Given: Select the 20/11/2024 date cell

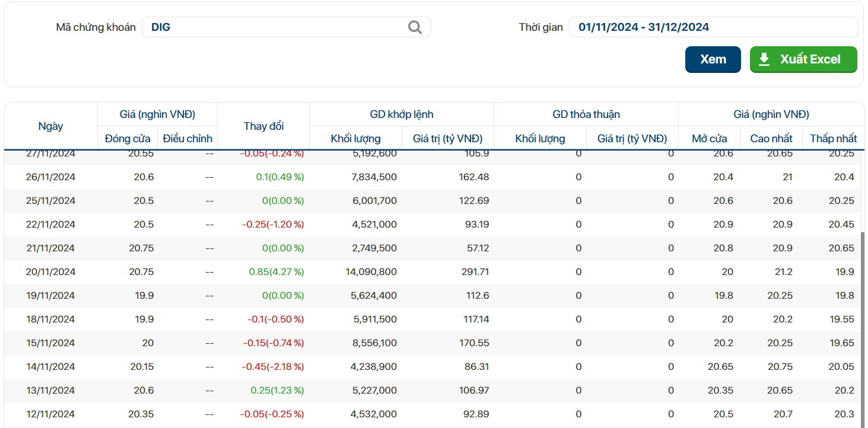Looking at the screenshot, I should click(x=50, y=272).
